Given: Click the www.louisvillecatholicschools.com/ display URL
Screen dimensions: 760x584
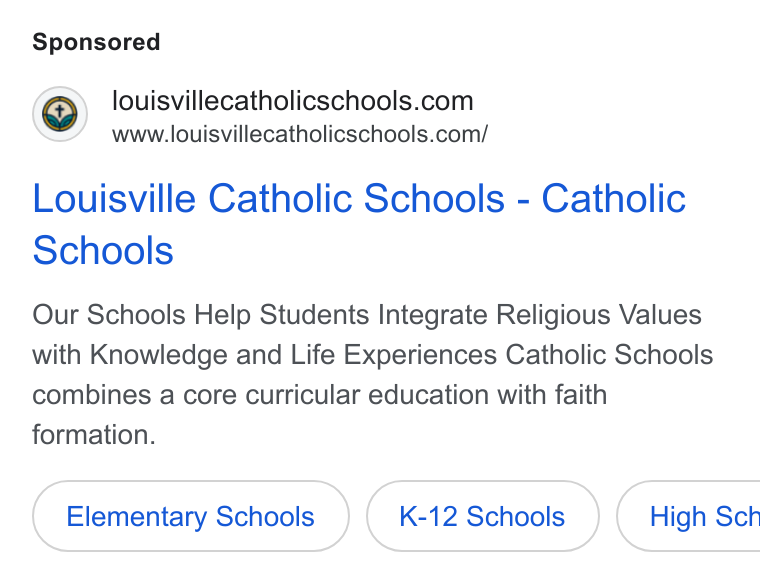Looking at the screenshot, I should coord(300,134).
